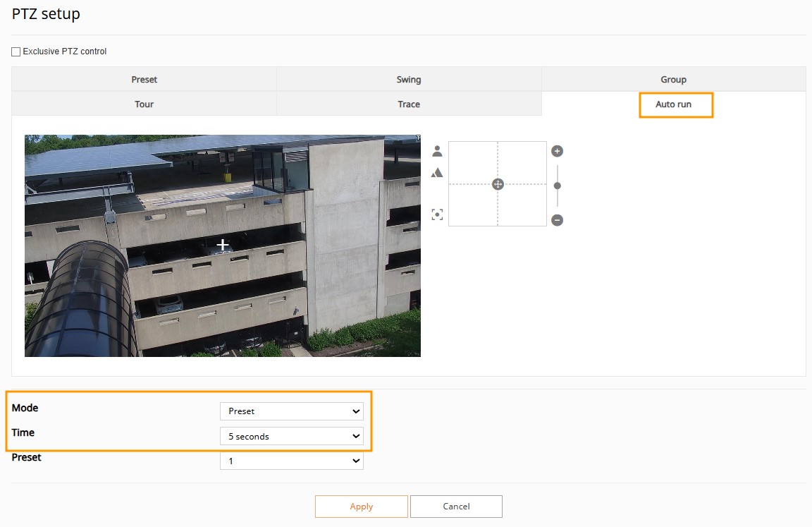Select the Tour tab
The image size is (812, 527).
(144, 104)
